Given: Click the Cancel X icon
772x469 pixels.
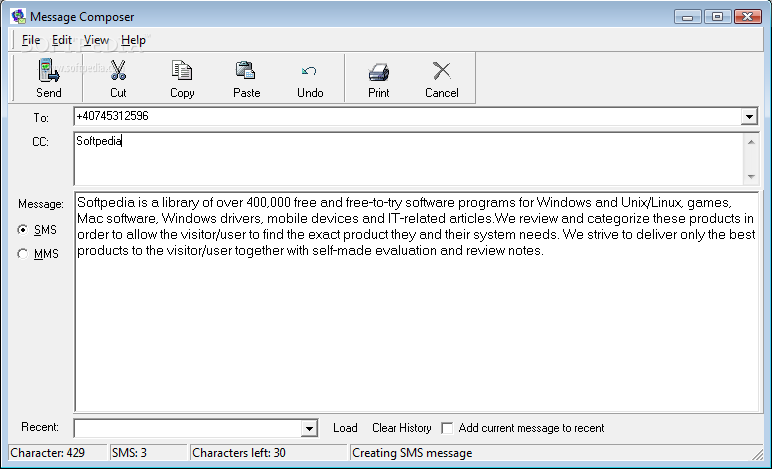Looking at the screenshot, I should tap(442, 71).
